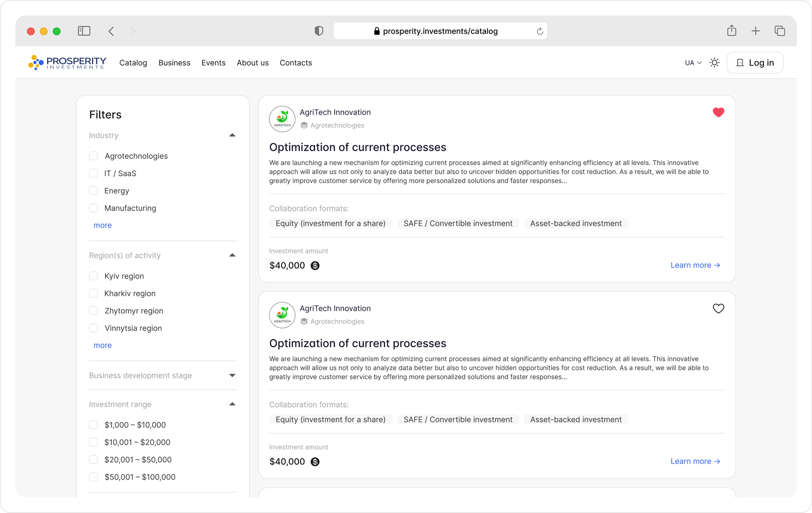Expand the Business development stage section
Screen dimensions: 812x513
coord(232,375)
